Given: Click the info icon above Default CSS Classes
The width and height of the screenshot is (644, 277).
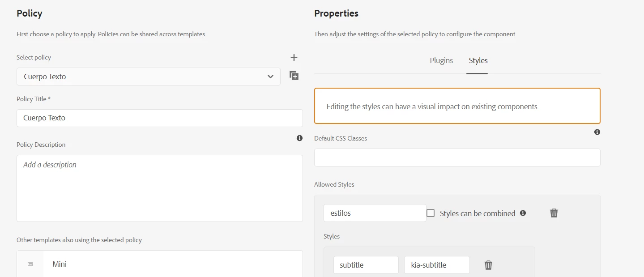Looking at the screenshot, I should pos(597,132).
